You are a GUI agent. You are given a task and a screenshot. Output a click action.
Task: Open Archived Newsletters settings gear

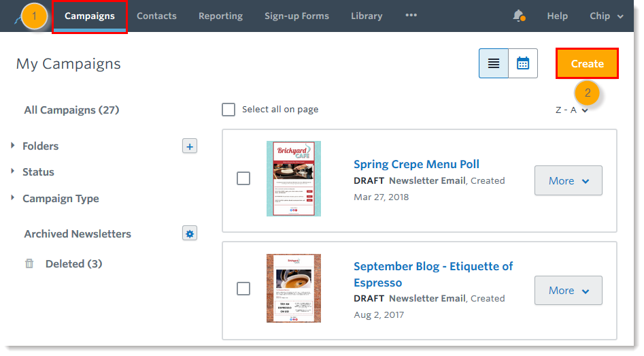pos(190,233)
